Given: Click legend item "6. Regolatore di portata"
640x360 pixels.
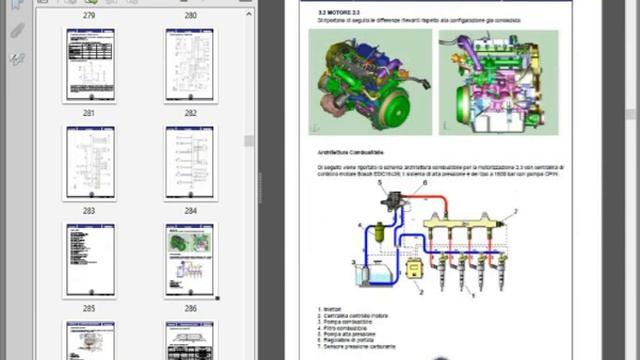Looking at the screenshot, I should (x=346, y=340).
